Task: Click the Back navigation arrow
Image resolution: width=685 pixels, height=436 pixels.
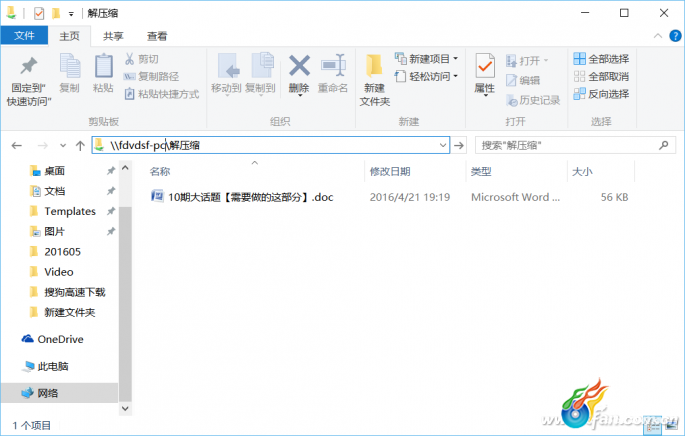Action: (x=17, y=145)
